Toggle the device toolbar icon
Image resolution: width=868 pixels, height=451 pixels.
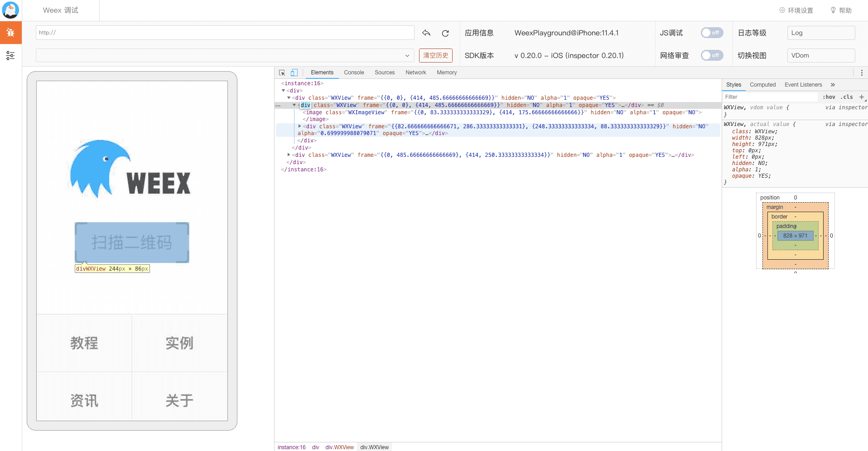pyautogui.click(x=294, y=73)
